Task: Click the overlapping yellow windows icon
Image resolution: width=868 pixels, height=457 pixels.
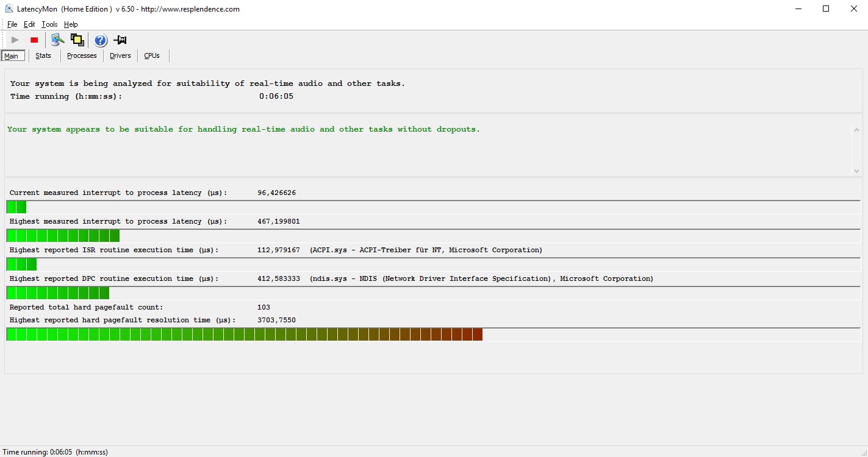Action: point(77,40)
